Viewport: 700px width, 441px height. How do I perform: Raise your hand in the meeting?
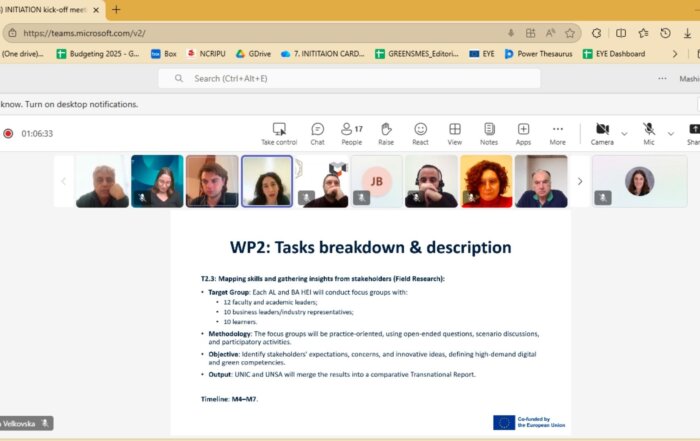coord(386,129)
